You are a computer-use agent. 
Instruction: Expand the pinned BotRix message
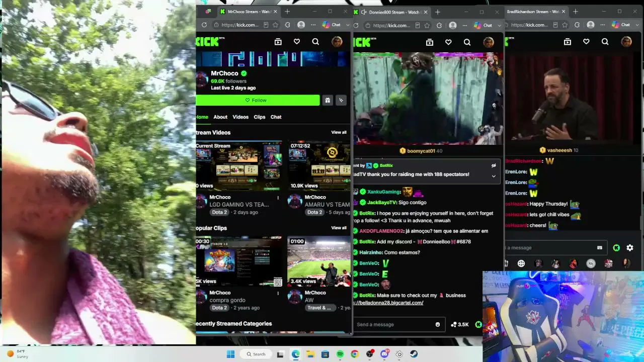tap(494, 176)
